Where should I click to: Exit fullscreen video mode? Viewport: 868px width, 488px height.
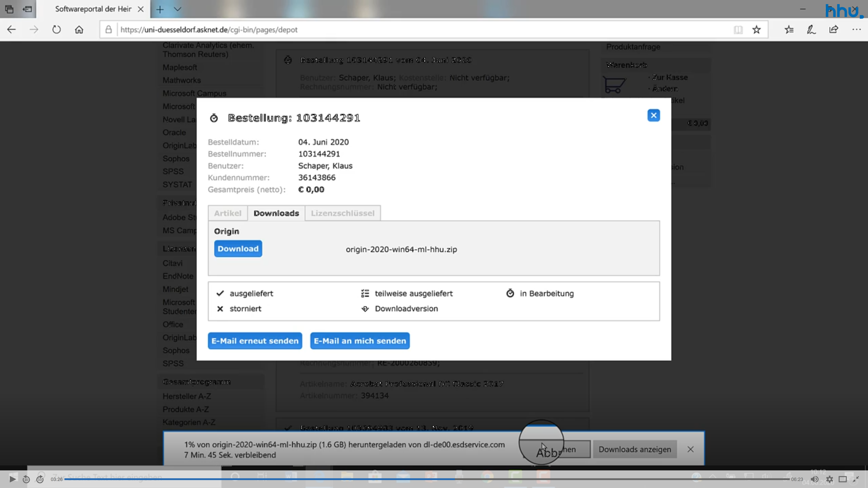coord(856,479)
